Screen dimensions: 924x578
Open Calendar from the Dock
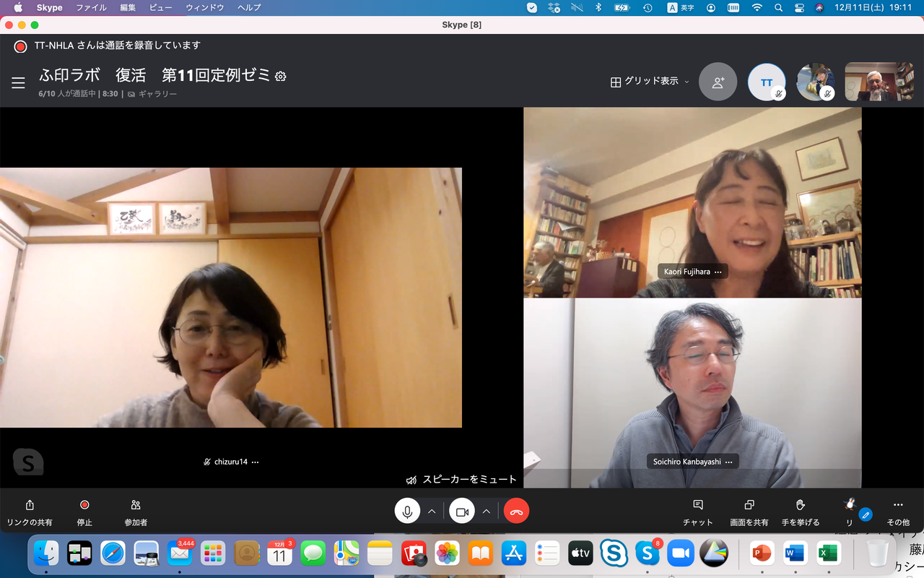pos(279,553)
